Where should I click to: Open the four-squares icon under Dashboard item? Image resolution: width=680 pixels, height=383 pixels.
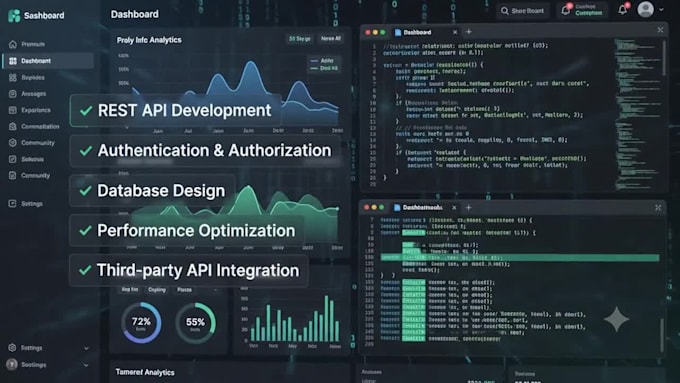pyautogui.click(x=13, y=77)
